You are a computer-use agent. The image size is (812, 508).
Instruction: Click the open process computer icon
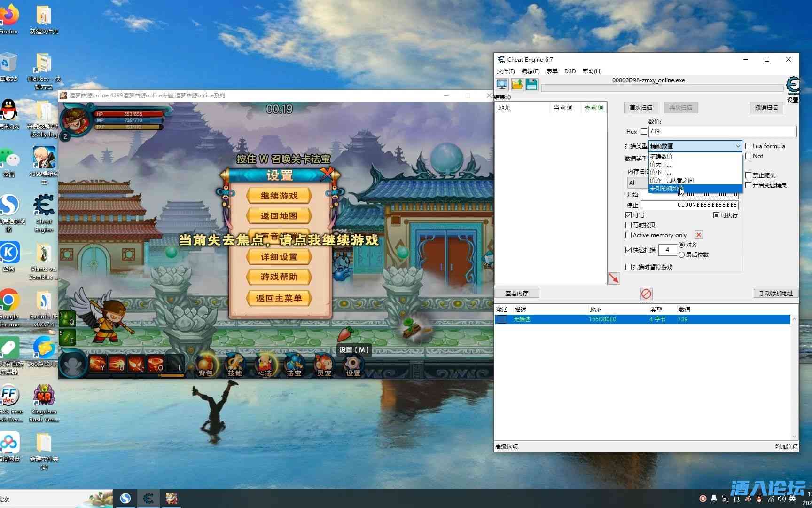pyautogui.click(x=502, y=85)
